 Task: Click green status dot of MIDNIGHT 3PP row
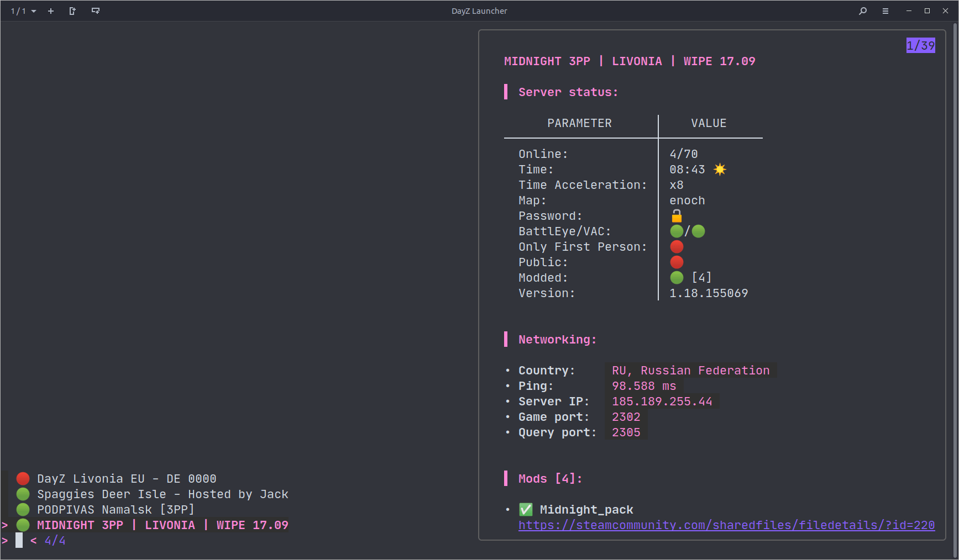pyautogui.click(x=23, y=525)
